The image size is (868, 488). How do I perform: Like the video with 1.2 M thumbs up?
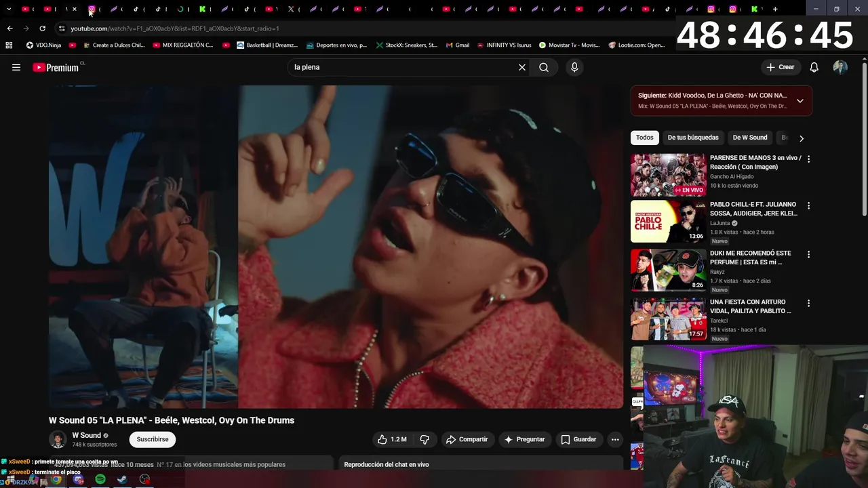(x=392, y=439)
